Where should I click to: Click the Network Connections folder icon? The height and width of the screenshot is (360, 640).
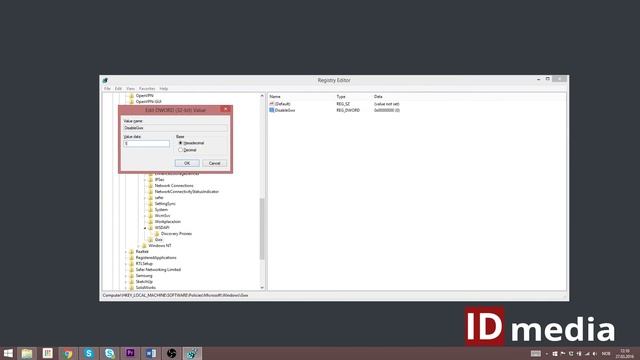tap(151, 186)
